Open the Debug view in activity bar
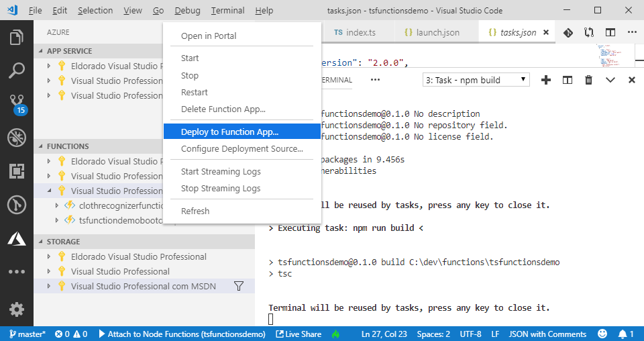The height and width of the screenshot is (341, 644). [x=16, y=138]
